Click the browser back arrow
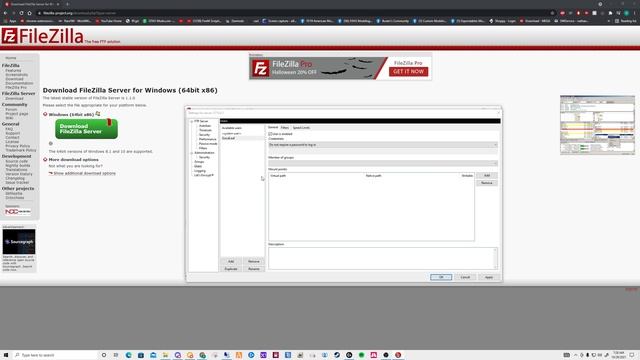Viewport: 640px width, 360px height. 5,13
